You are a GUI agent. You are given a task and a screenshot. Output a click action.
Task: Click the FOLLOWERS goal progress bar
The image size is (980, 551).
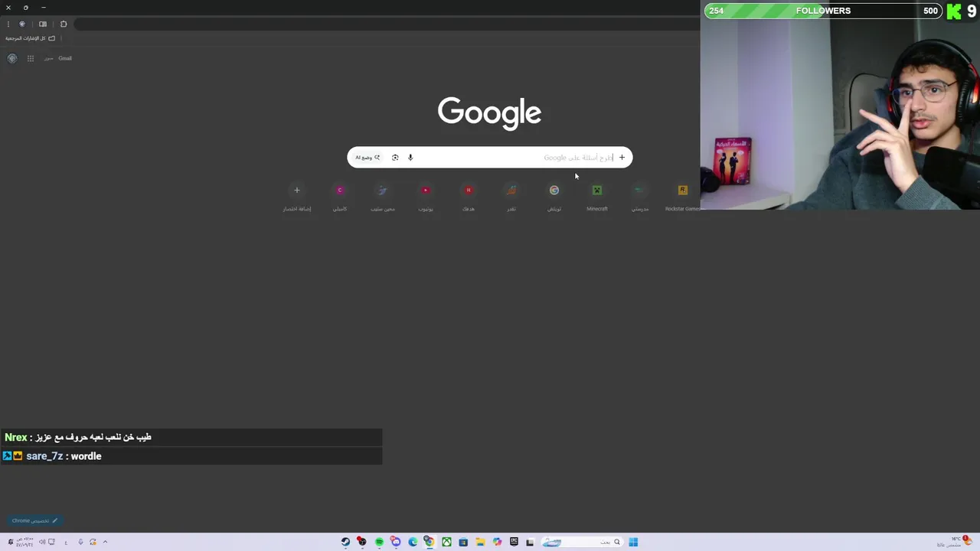[x=823, y=11]
